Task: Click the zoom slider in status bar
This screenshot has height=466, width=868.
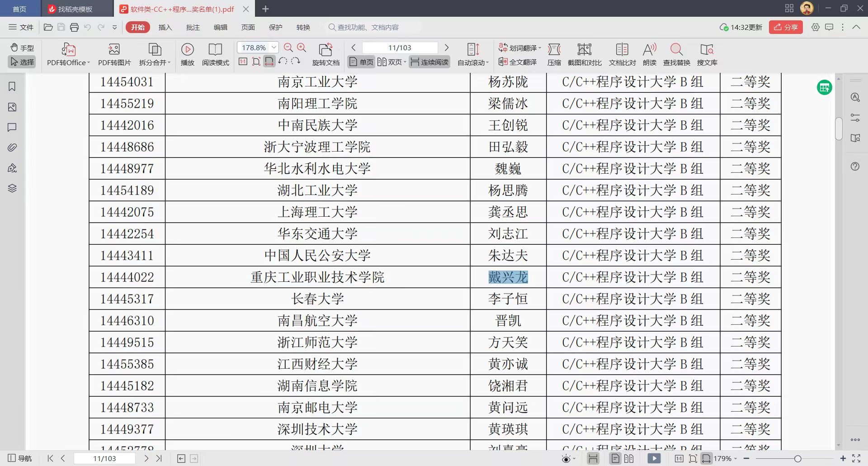Action: (797, 459)
